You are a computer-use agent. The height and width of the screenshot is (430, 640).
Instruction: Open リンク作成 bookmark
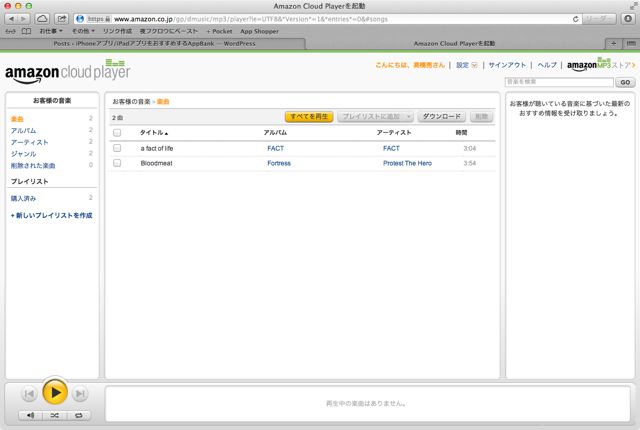(117, 31)
